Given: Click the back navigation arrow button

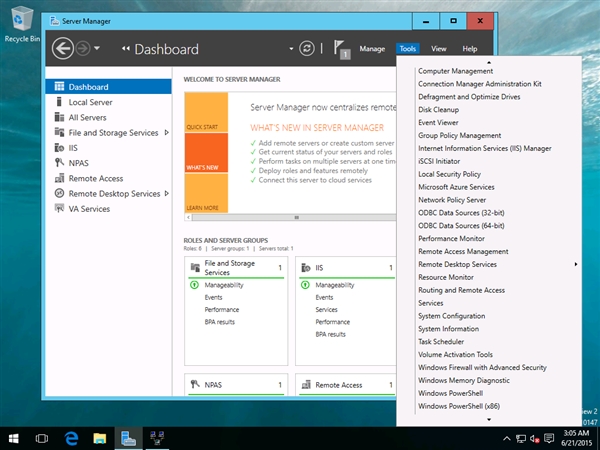Looking at the screenshot, I should [x=63, y=48].
